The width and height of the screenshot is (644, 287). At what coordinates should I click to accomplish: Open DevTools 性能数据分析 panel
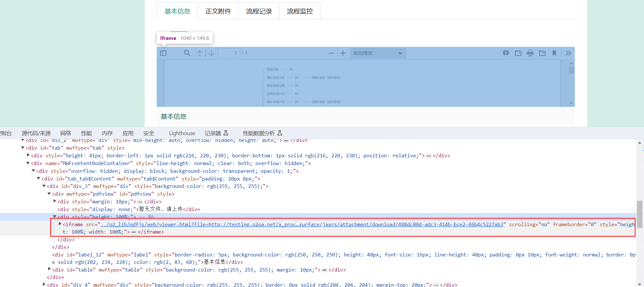[262, 133]
